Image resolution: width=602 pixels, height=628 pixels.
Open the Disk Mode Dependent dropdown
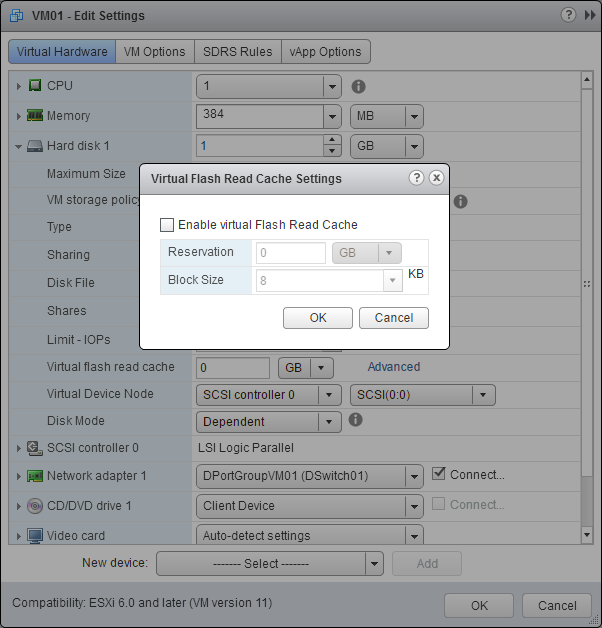click(268, 422)
